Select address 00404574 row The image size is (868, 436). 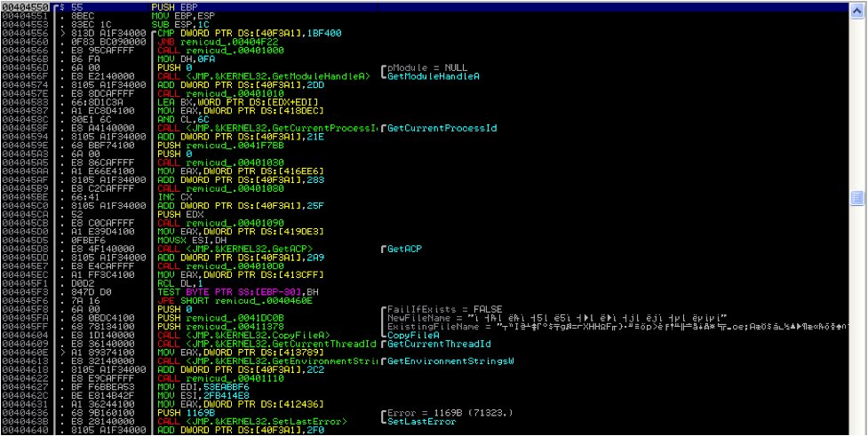[28, 85]
